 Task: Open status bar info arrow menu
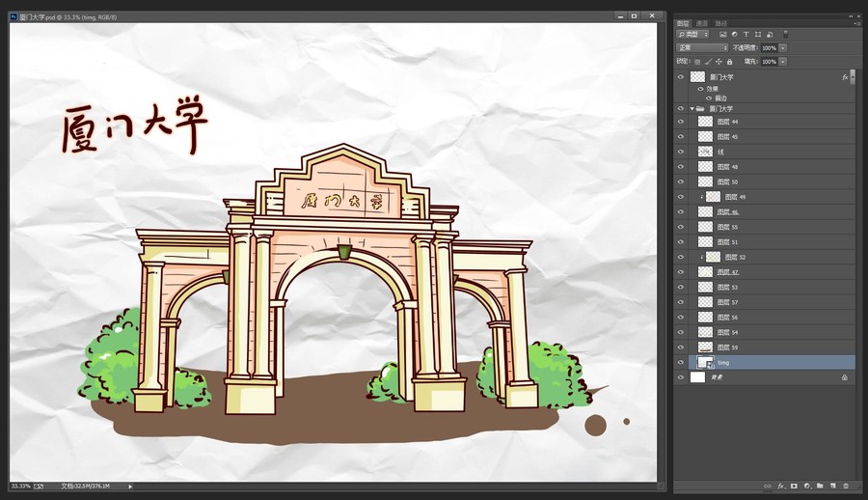(130, 486)
